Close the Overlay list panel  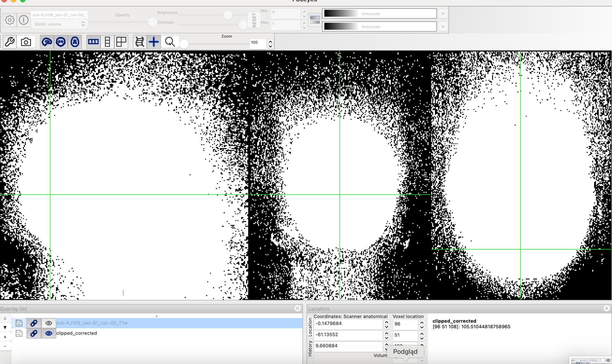[x=297, y=308]
